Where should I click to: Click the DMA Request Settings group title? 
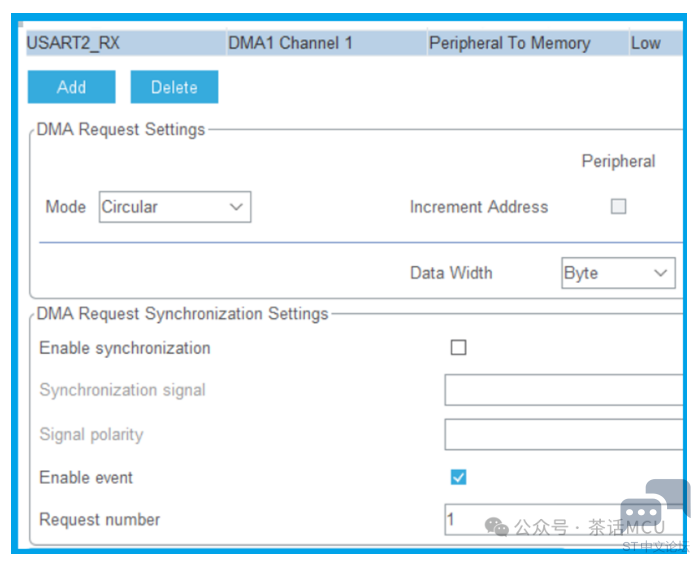121,129
